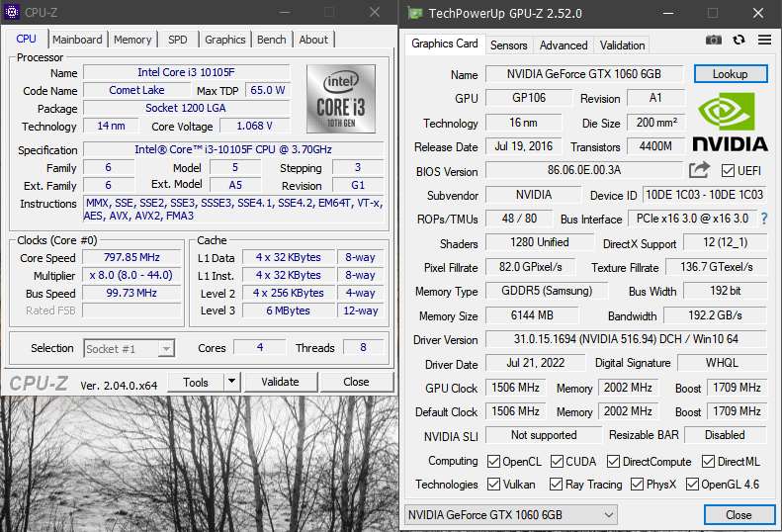Click the Driver Version field

626,339
